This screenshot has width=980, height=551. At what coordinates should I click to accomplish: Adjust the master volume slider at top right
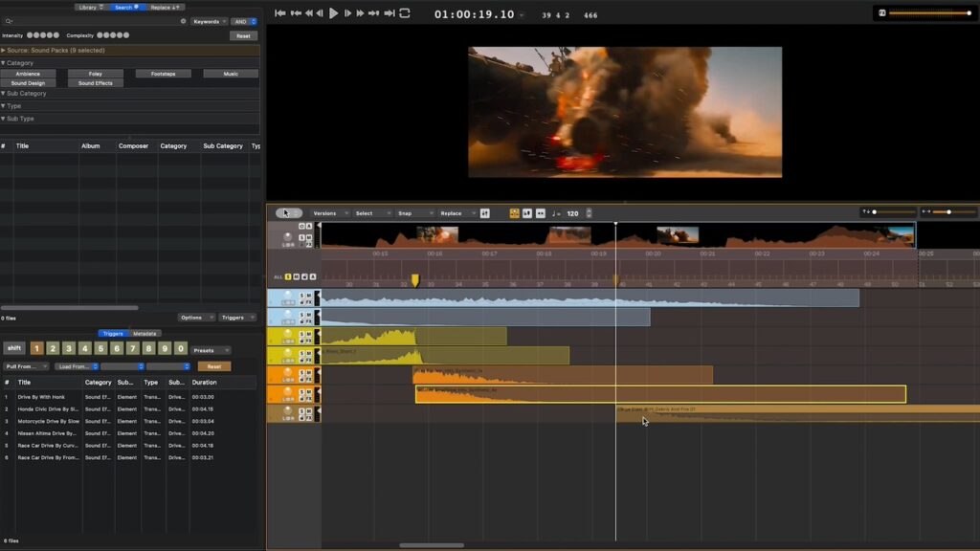click(930, 12)
